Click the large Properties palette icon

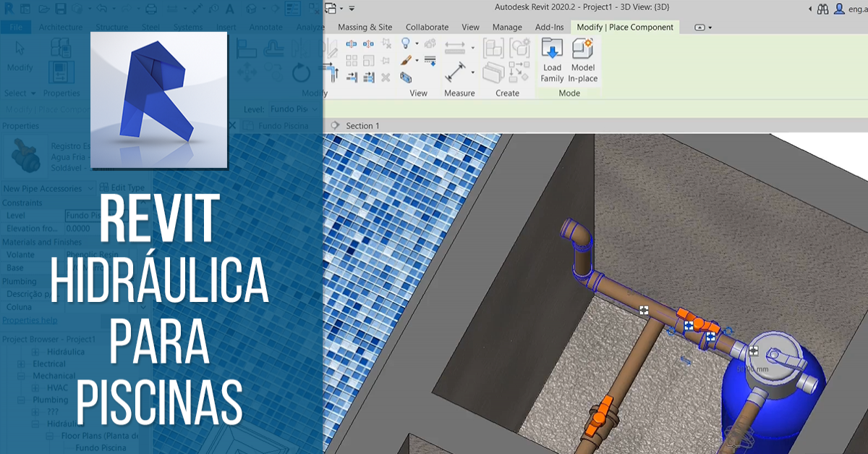tap(61, 72)
